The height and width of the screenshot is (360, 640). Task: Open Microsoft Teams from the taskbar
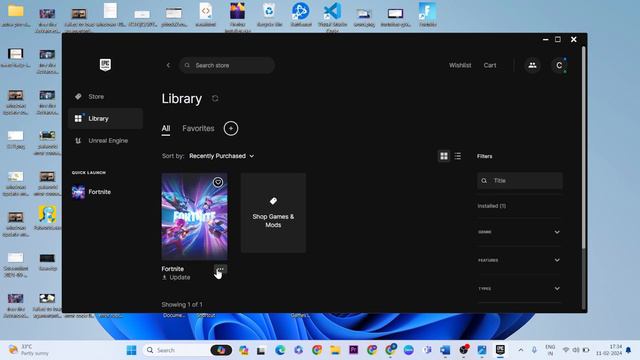(x=427, y=350)
